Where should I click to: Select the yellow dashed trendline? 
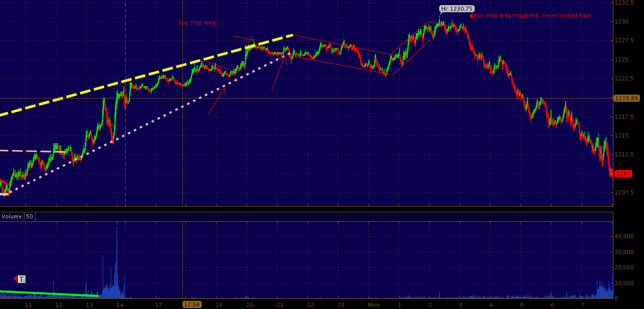146,75
